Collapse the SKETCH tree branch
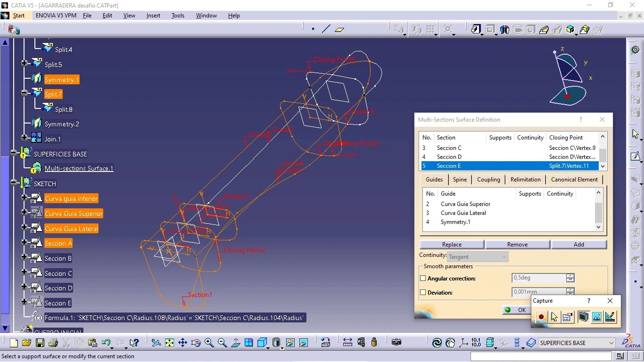Screen dimensions: 644x362 tap(14, 183)
